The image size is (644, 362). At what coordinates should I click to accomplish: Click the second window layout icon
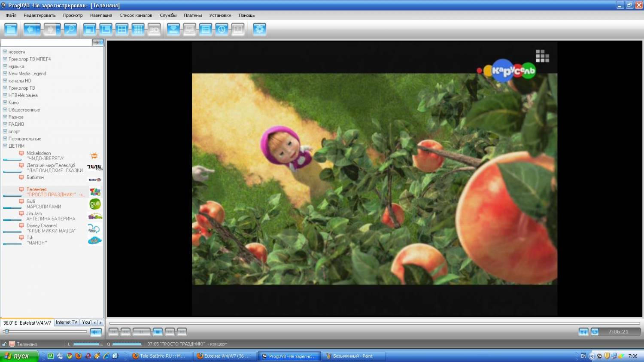(106, 29)
